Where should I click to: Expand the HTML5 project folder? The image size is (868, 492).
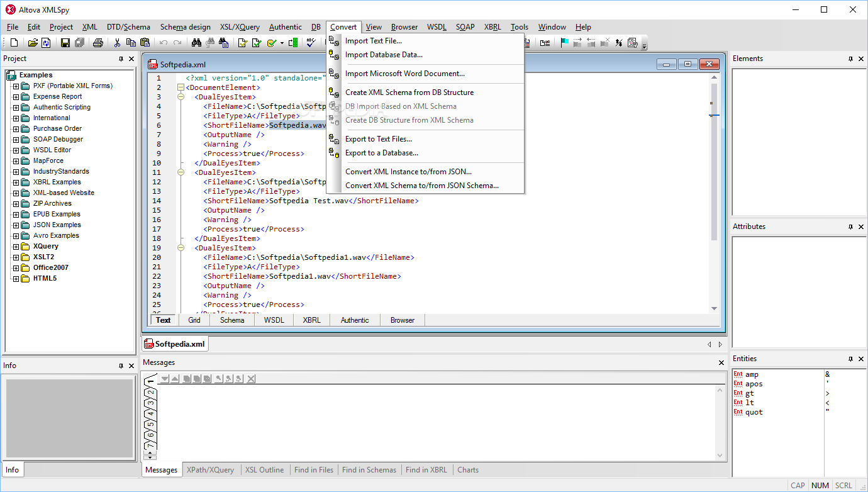coord(16,279)
